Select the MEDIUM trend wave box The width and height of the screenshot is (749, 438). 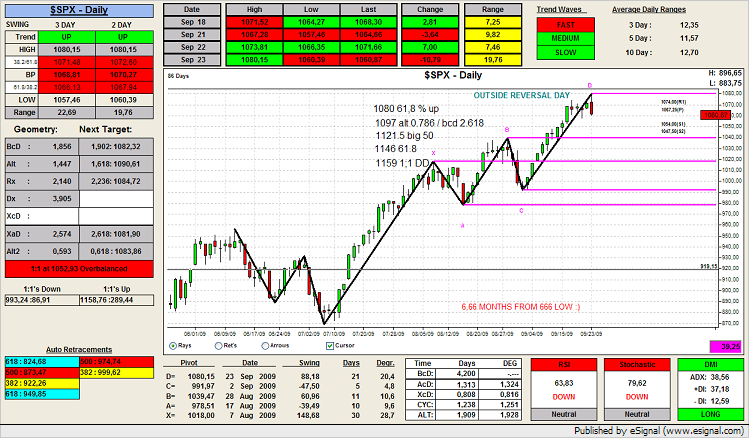(566, 39)
